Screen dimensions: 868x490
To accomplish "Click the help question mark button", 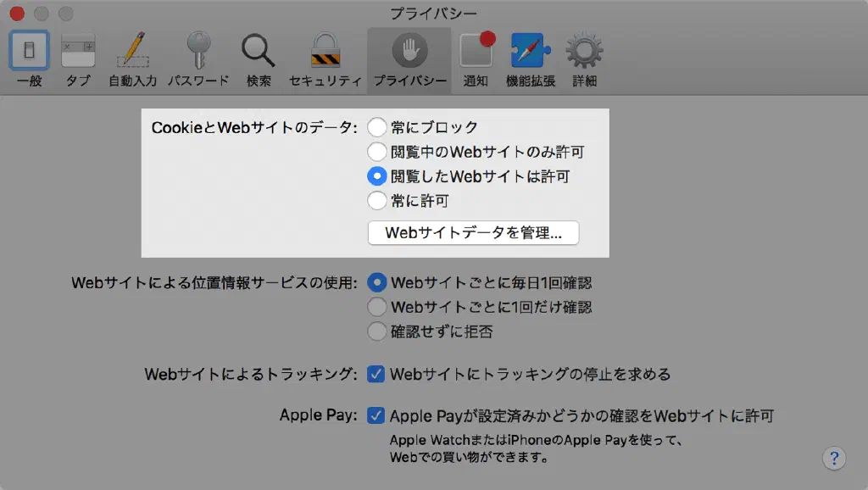I will [x=834, y=459].
